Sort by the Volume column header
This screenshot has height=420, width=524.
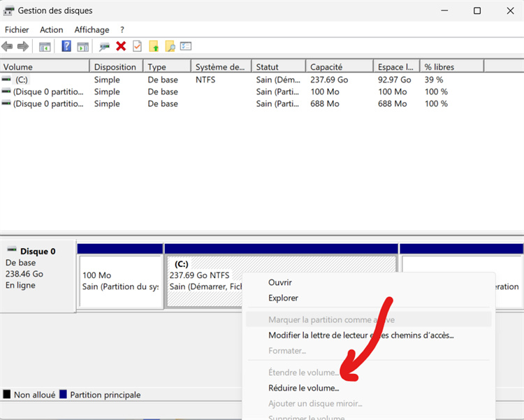(45, 67)
